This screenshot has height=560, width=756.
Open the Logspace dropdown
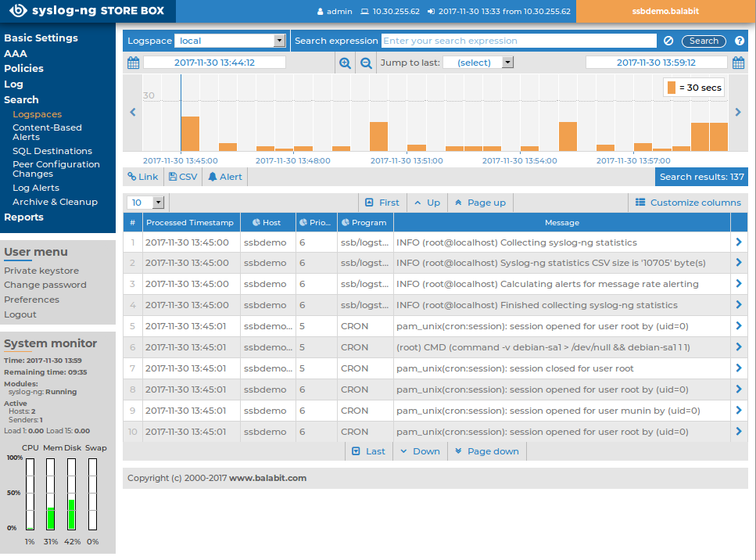point(230,41)
